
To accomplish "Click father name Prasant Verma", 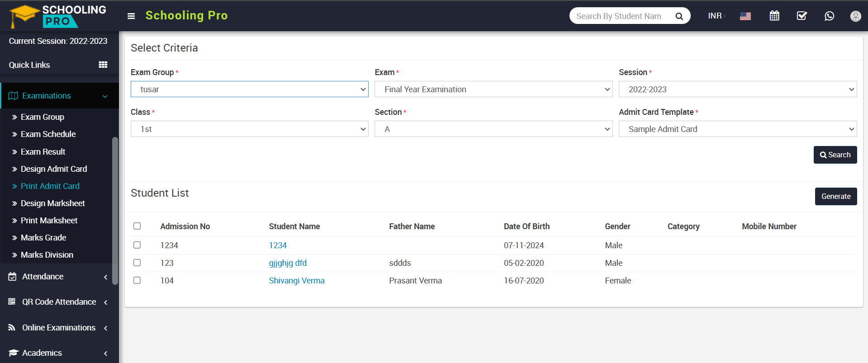I will pos(415,281).
